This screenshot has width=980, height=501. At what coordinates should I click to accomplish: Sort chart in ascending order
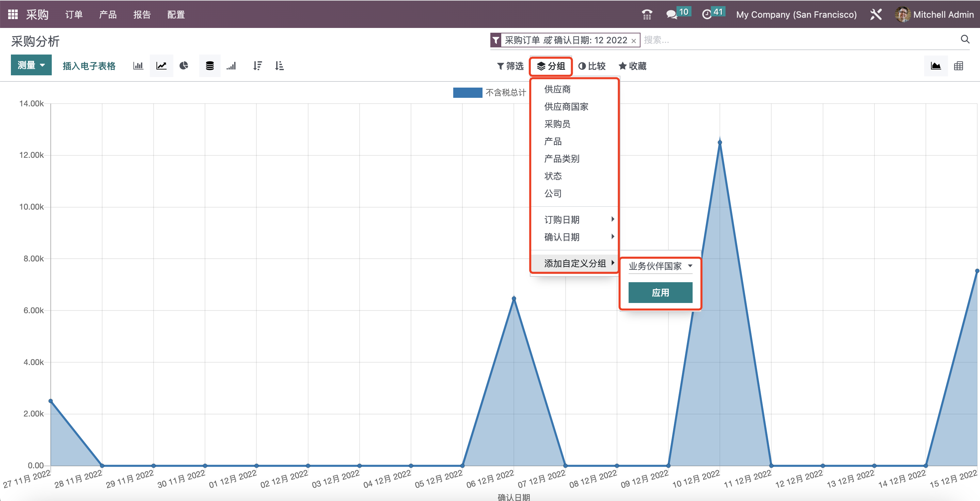click(279, 66)
